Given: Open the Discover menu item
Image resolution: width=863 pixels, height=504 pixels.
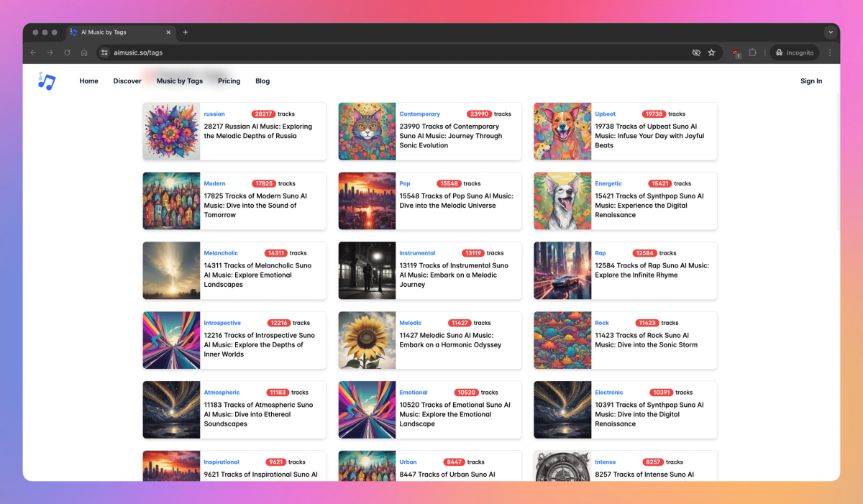Looking at the screenshot, I should click(127, 81).
